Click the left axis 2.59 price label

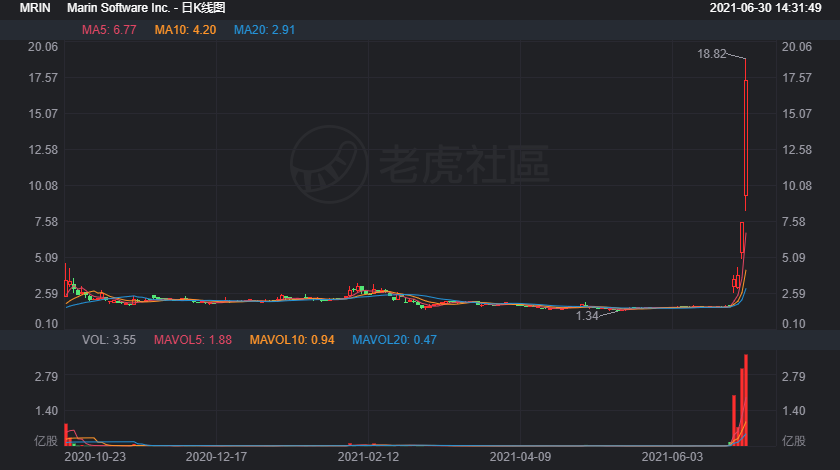tap(46, 293)
